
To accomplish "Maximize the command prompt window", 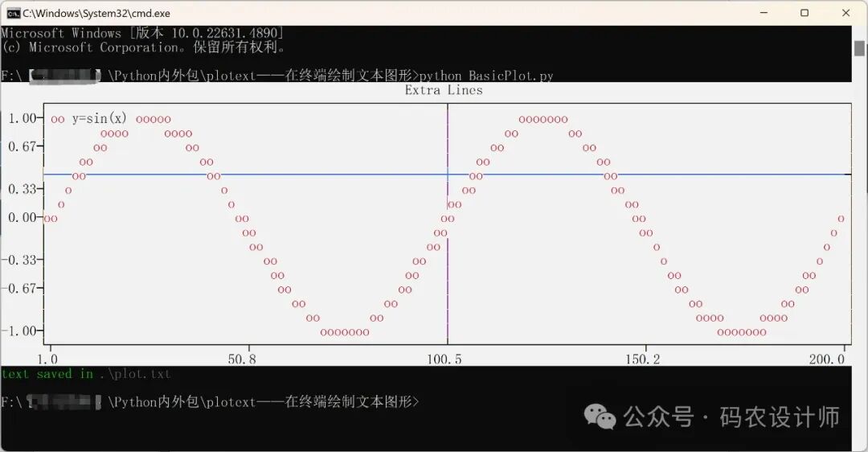I will click(x=804, y=13).
